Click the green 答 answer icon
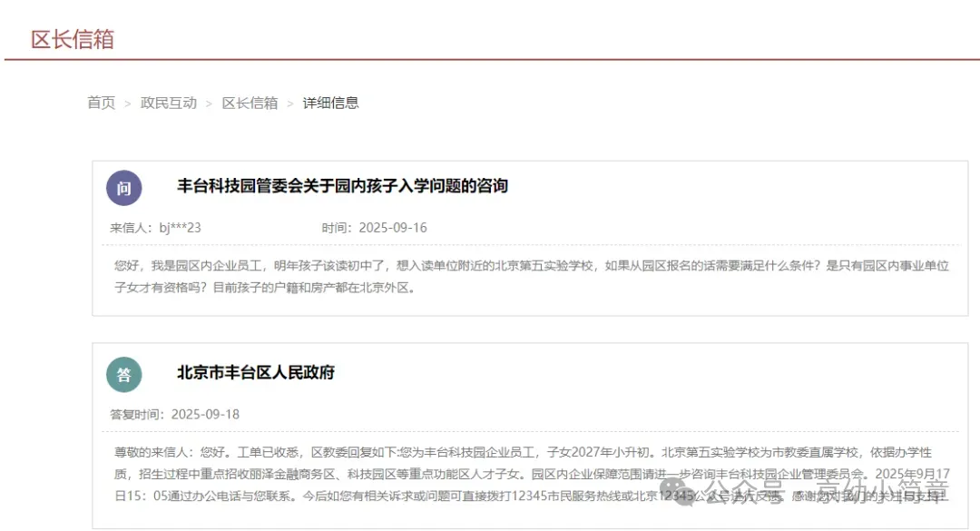The image size is (980, 531). tap(124, 375)
